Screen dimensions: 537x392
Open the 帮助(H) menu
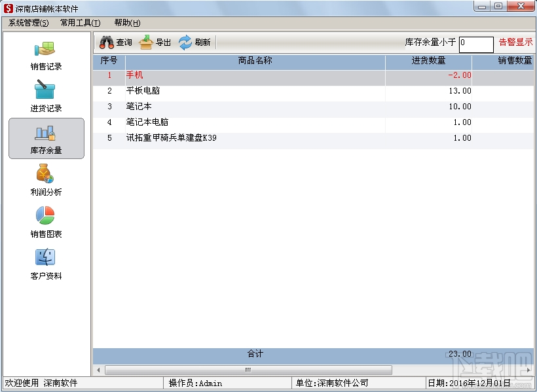(127, 23)
